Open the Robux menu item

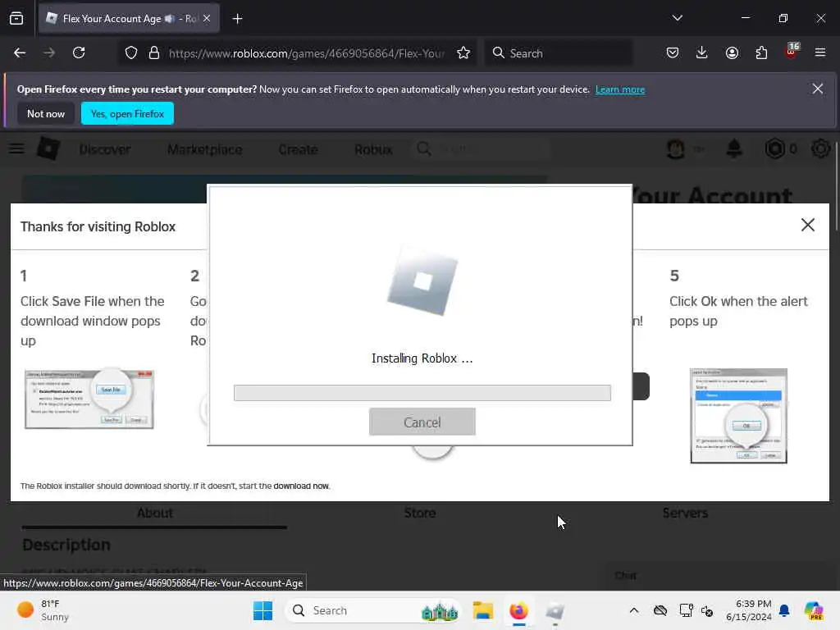(373, 149)
